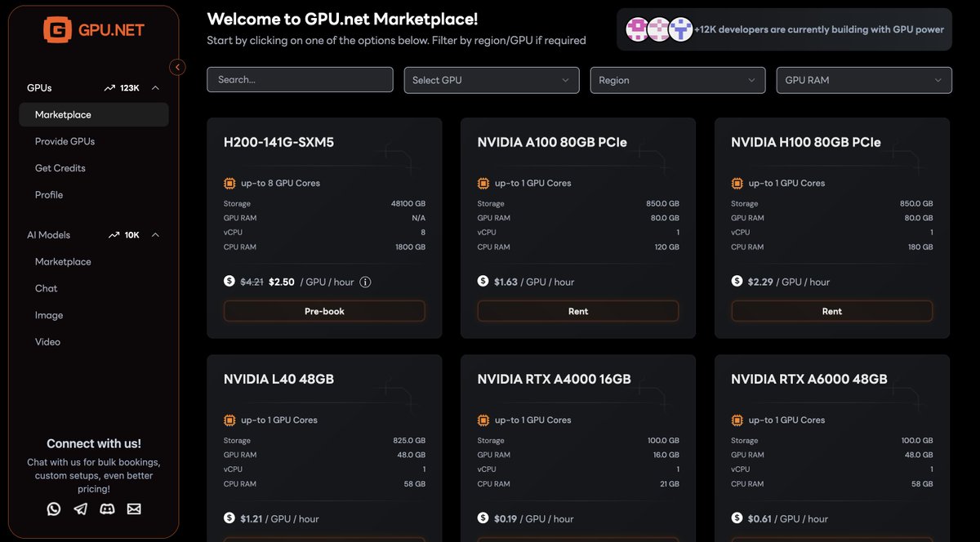The image size is (980, 542).
Task: Click dollar icon on H200 price row
Action: (x=229, y=281)
